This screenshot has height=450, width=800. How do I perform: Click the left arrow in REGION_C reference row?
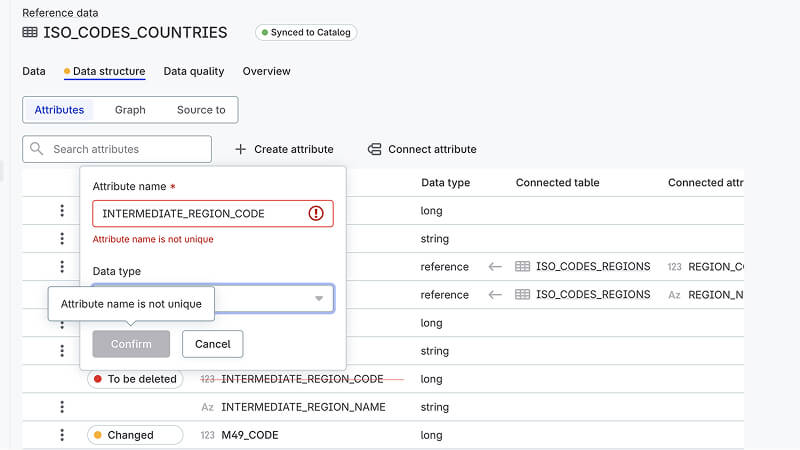495,266
